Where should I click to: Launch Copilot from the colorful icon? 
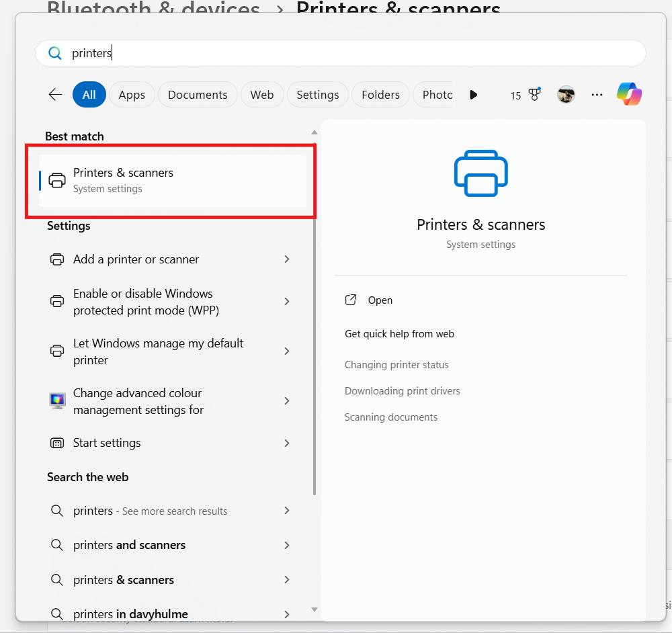629,94
